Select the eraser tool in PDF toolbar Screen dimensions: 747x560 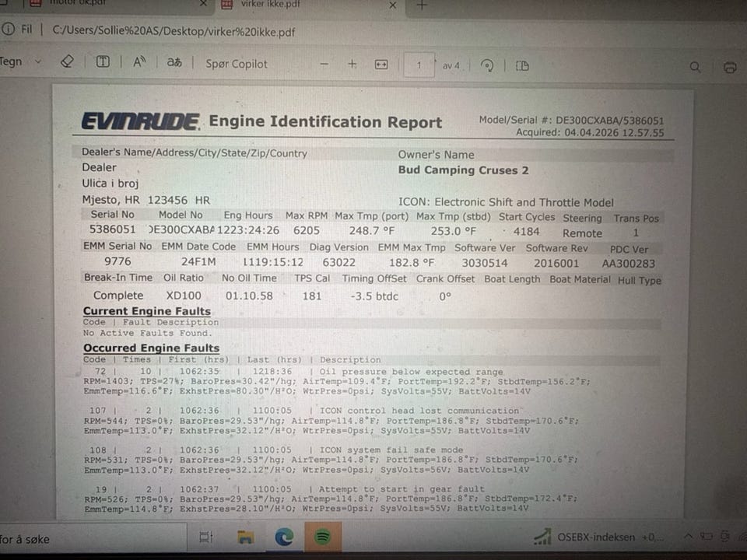(67, 62)
